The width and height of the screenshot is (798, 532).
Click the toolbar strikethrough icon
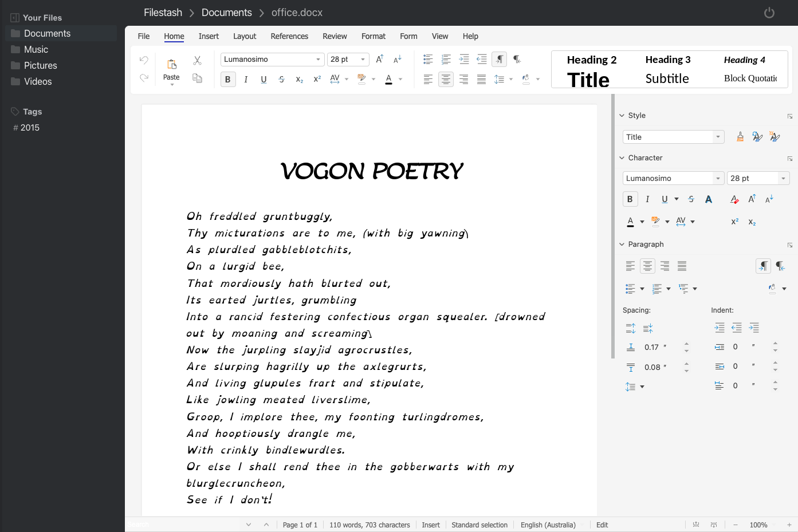tap(281, 80)
